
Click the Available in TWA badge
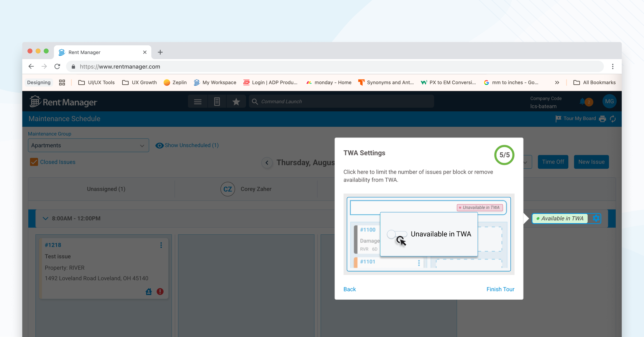560,219
